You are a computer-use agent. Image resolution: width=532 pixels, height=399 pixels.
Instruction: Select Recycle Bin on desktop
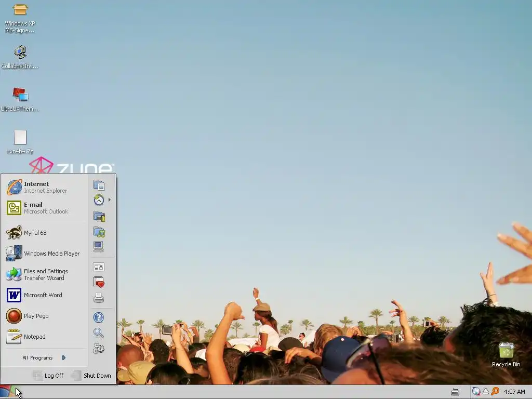tap(506, 354)
